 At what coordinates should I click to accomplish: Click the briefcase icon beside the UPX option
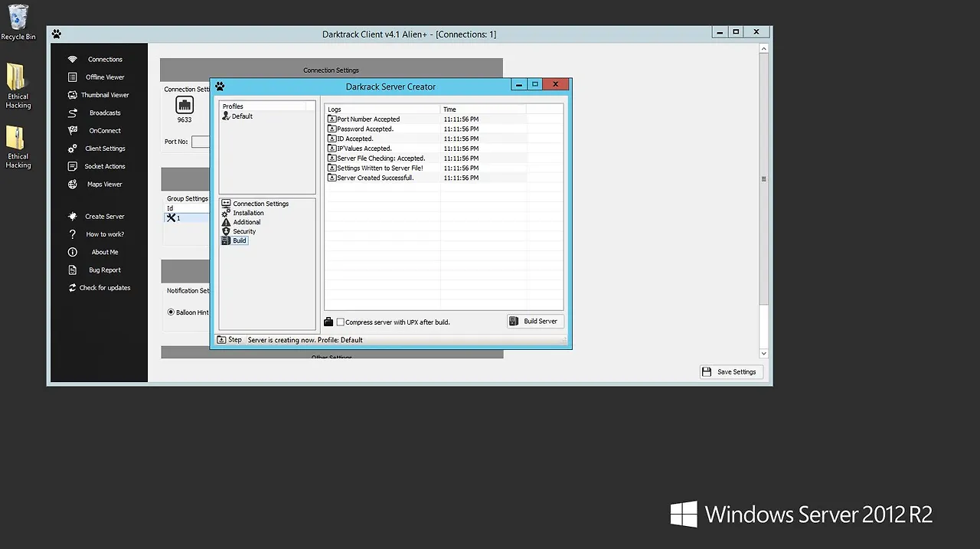328,322
